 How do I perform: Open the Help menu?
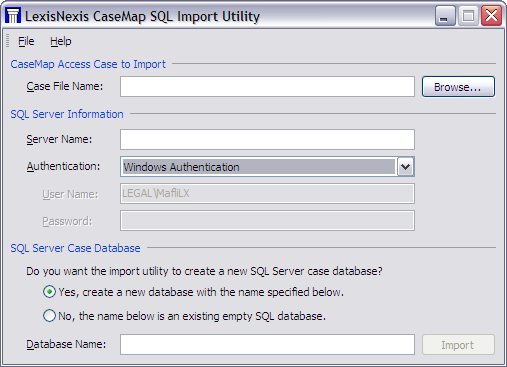point(61,41)
